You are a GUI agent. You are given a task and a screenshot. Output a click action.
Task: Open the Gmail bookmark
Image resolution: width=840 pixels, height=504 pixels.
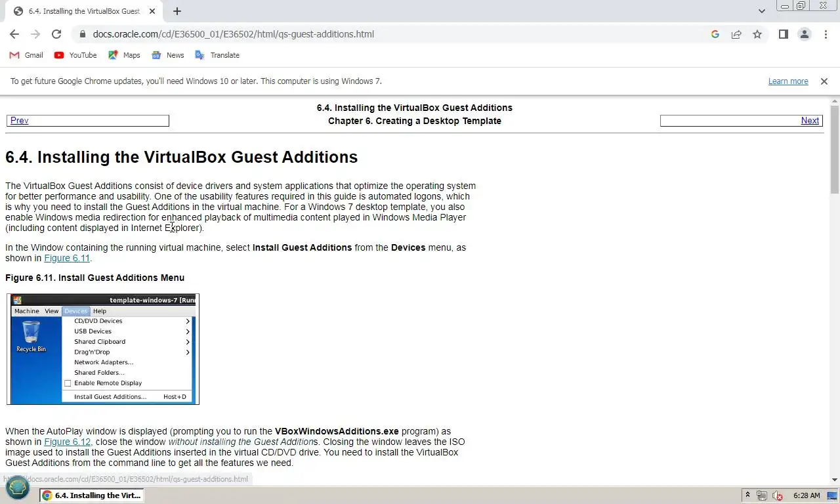click(26, 55)
